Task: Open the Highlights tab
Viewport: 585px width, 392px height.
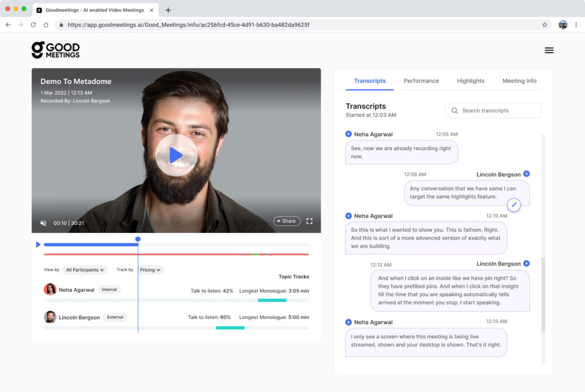Action: click(x=470, y=81)
